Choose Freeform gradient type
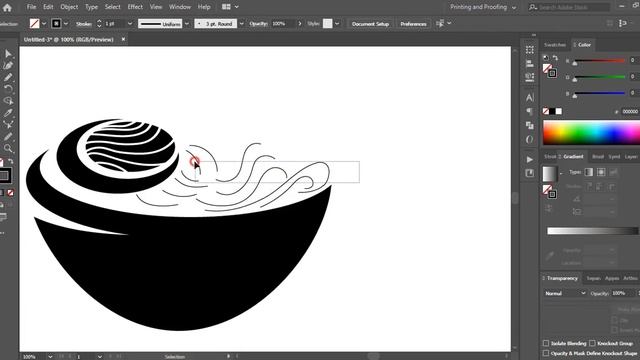640x360 pixels. click(613, 172)
